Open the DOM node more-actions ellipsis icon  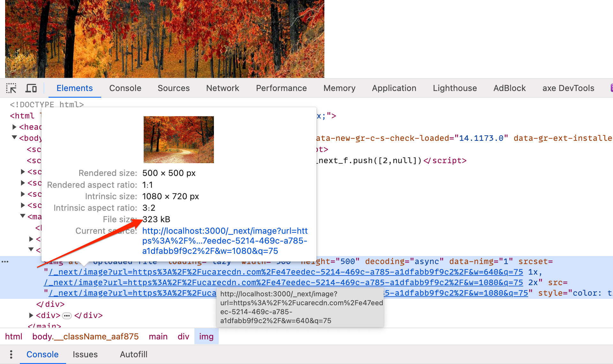[x=5, y=261]
